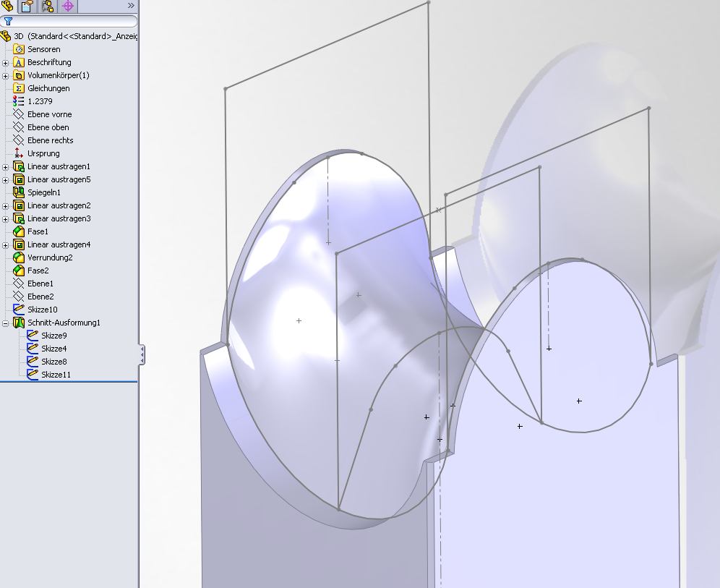Select the Ebene vorne plane icon
The width and height of the screenshot is (720, 588).
click(x=18, y=114)
